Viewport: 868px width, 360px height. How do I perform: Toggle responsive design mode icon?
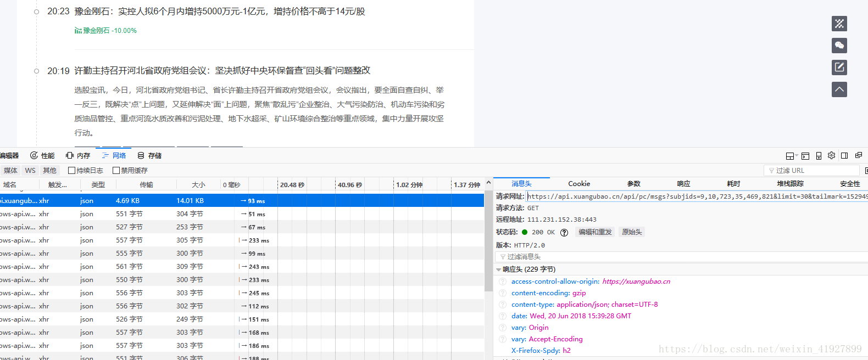819,156
